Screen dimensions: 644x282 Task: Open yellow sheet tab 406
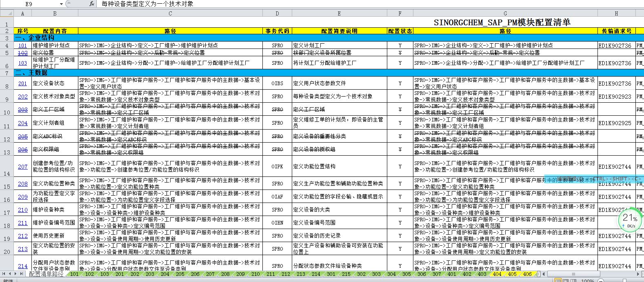pos(527,274)
